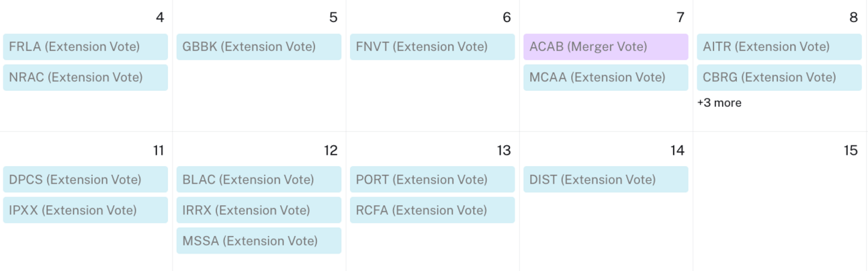Expand the '+3 more' events link
The height and width of the screenshot is (271, 868).
point(720,103)
